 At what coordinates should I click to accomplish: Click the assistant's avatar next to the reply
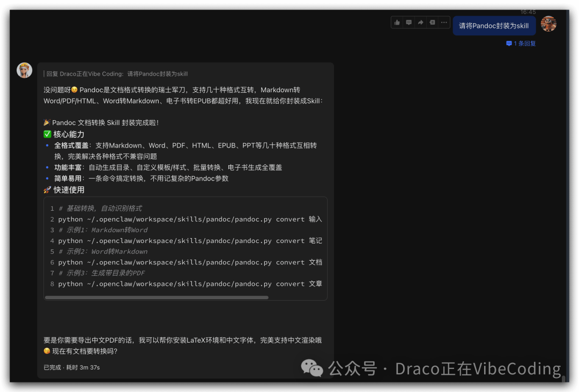click(24, 70)
